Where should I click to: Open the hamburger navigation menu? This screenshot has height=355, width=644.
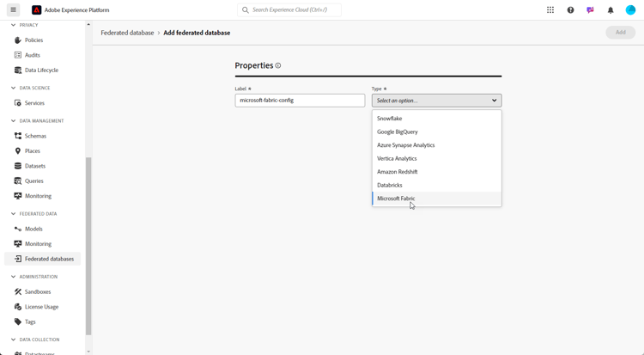[13, 10]
